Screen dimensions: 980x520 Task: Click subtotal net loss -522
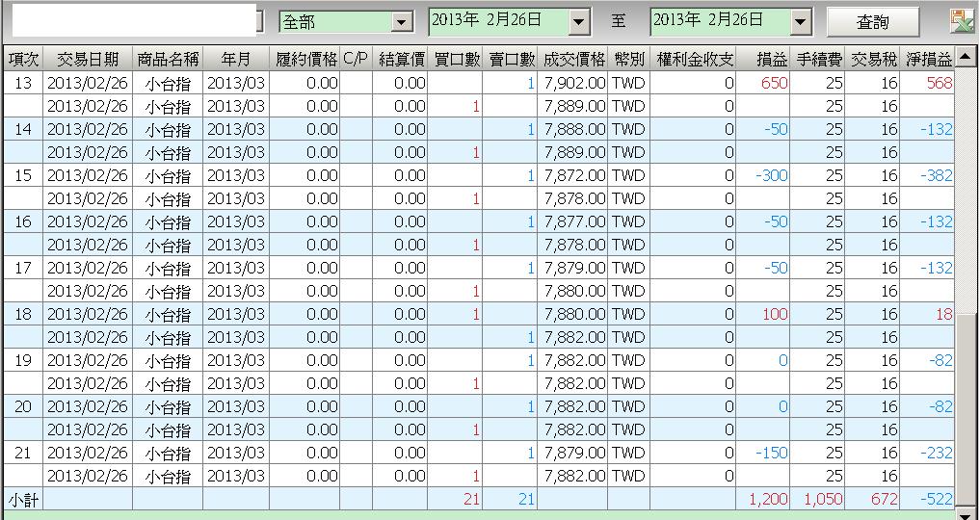(x=937, y=499)
